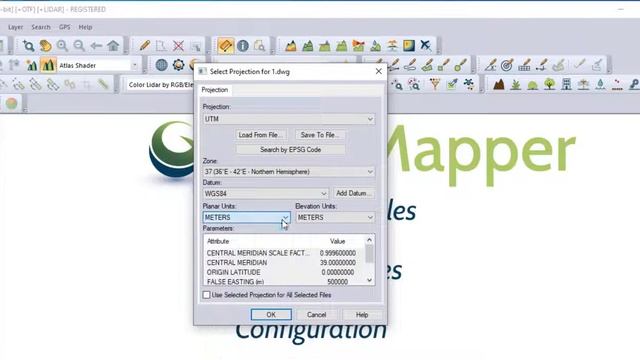This screenshot has height=360, width=640.
Task: Click the Zoom Out magnifier icon
Action: coord(79,45)
